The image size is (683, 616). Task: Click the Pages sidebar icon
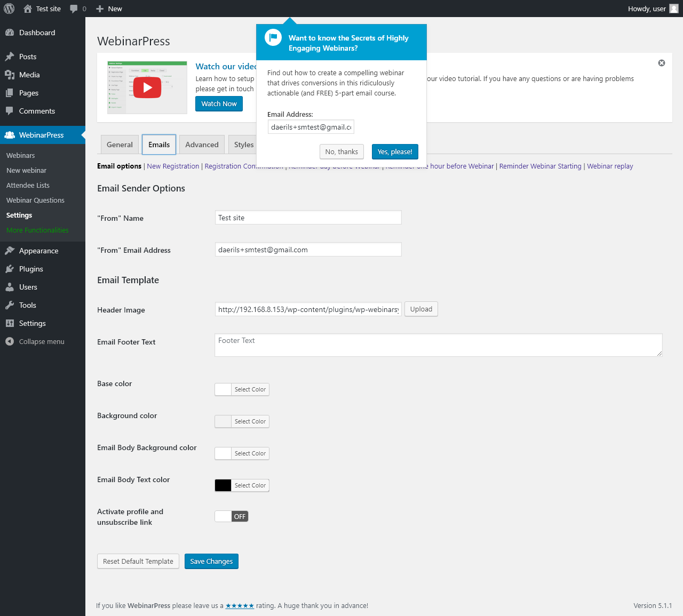click(x=10, y=93)
